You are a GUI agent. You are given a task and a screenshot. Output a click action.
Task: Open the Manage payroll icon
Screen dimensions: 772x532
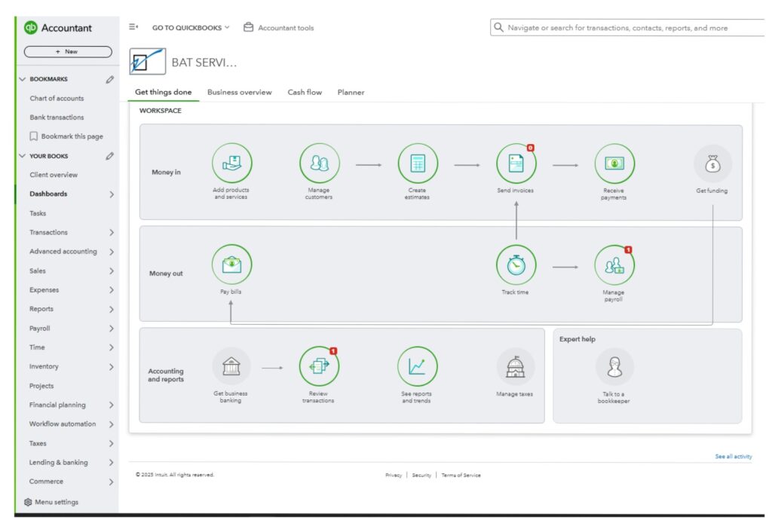point(614,264)
